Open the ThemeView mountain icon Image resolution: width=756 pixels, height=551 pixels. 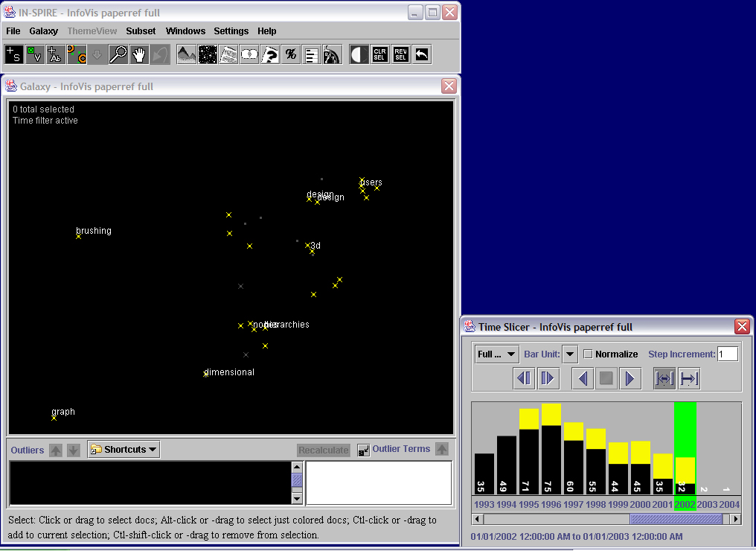(x=187, y=54)
